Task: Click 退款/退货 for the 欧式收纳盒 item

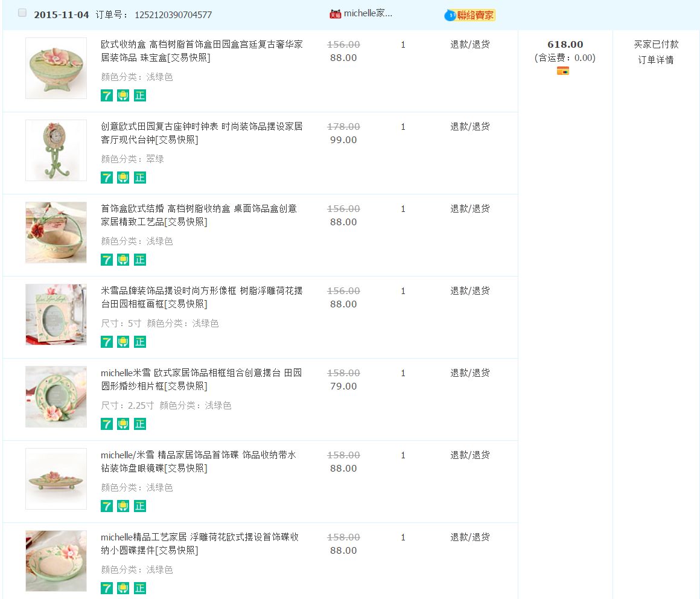Action: coord(469,45)
